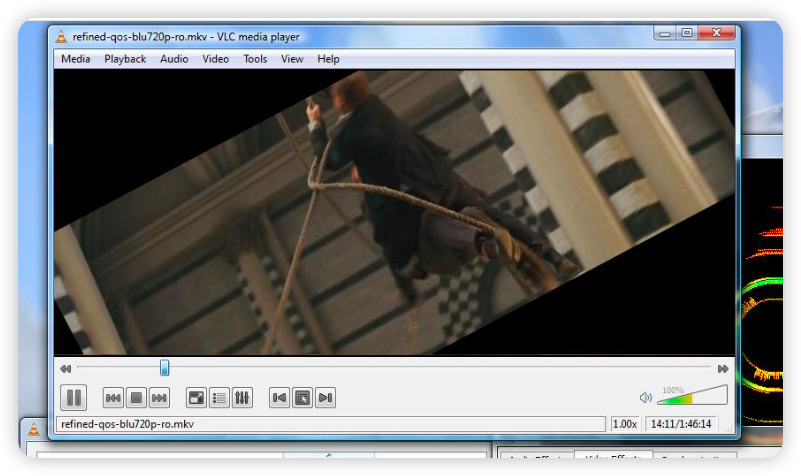Mute audio via speaker icon
Image resolution: width=801 pixels, height=476 pixels.
[x=646, y=397]
